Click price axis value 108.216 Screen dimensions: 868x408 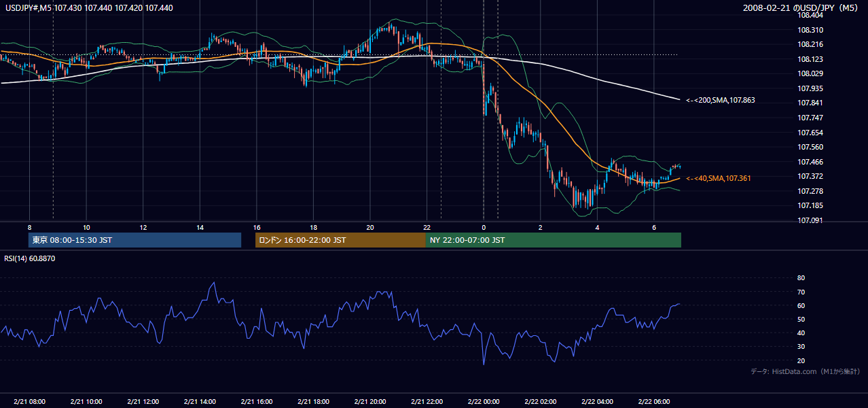(x=810, y=44)
